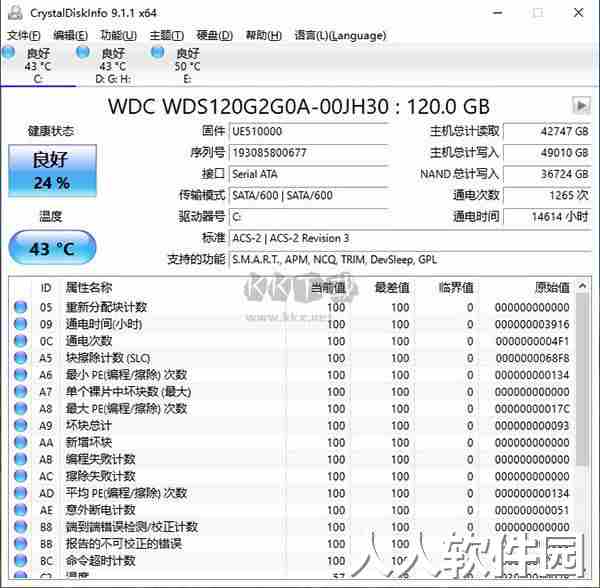Click the status circle of row 05

click(x=21, y=307)
